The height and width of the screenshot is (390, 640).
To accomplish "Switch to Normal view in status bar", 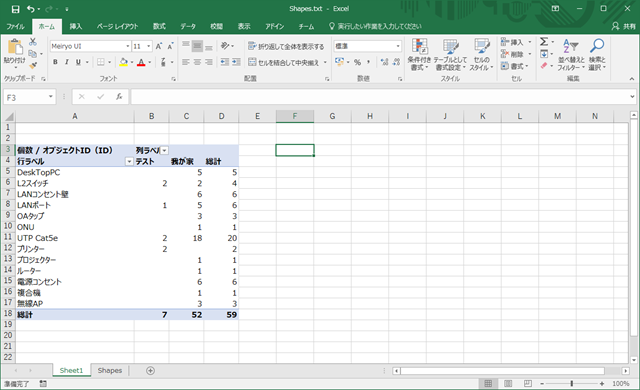I will click(x=488, y=383).
